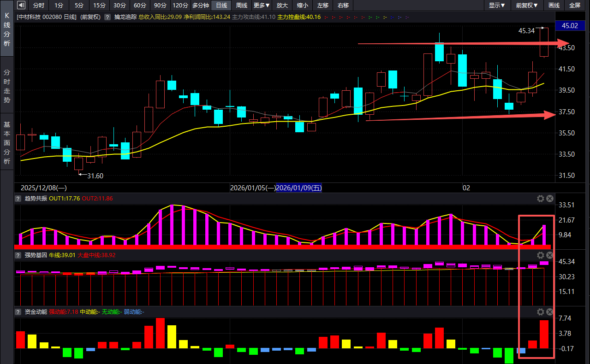Click the 画线 drawing tools button
Screen dimensions: 590x364
coord(554,6)
